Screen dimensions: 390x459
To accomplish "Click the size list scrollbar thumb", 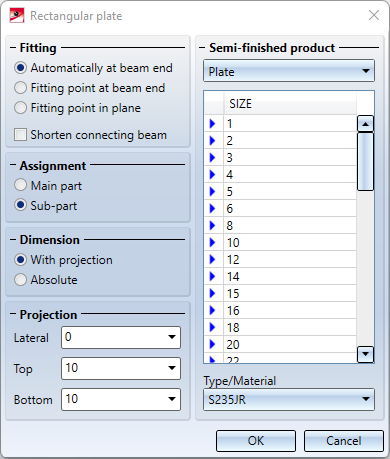I will tap(365, 162).
